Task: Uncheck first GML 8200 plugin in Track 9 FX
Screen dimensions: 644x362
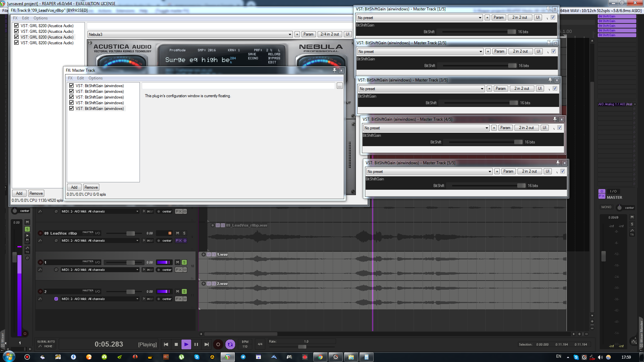Action: (x=16, y=26)
